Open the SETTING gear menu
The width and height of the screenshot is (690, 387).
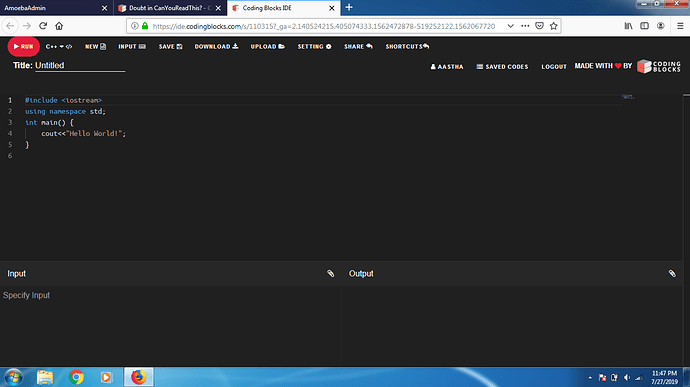pos(314,46)
